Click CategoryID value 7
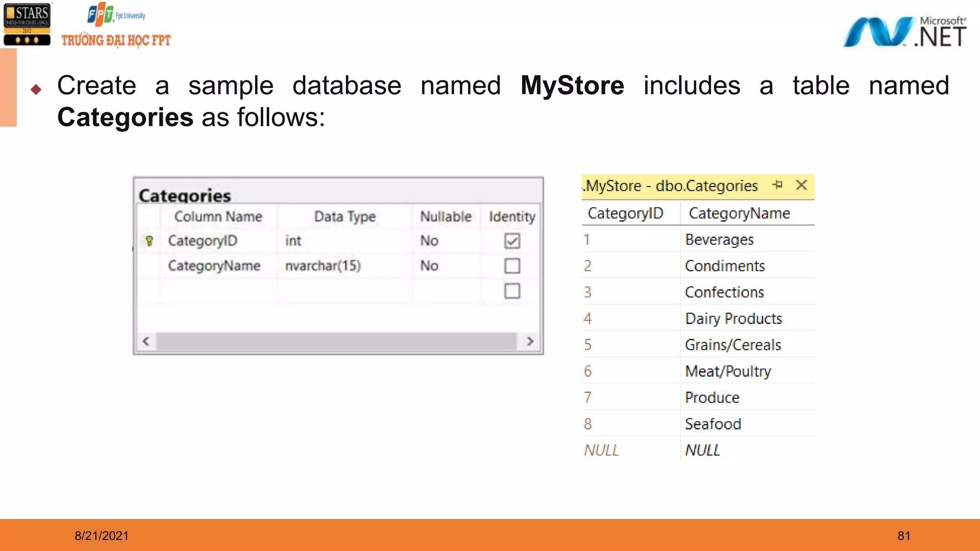980x551 pixels. coord(631,397)
